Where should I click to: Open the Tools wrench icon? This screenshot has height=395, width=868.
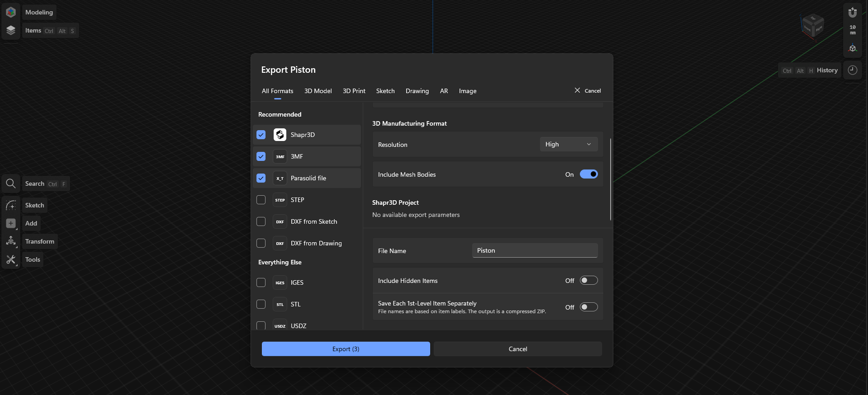(x=11, y=259)
